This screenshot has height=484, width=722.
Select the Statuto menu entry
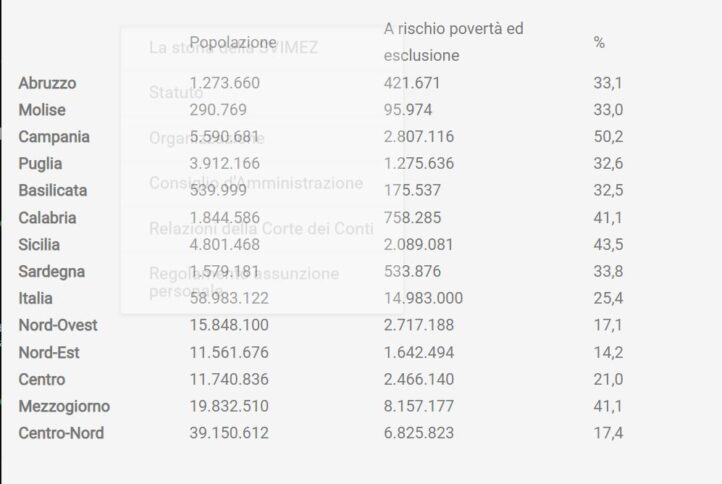176,93
